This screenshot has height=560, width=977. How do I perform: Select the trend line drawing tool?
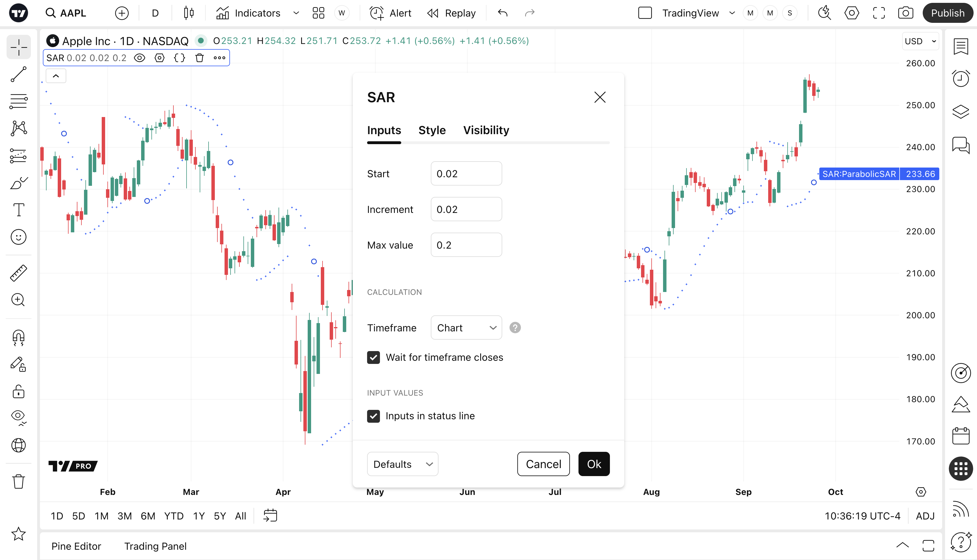(19, 74)
